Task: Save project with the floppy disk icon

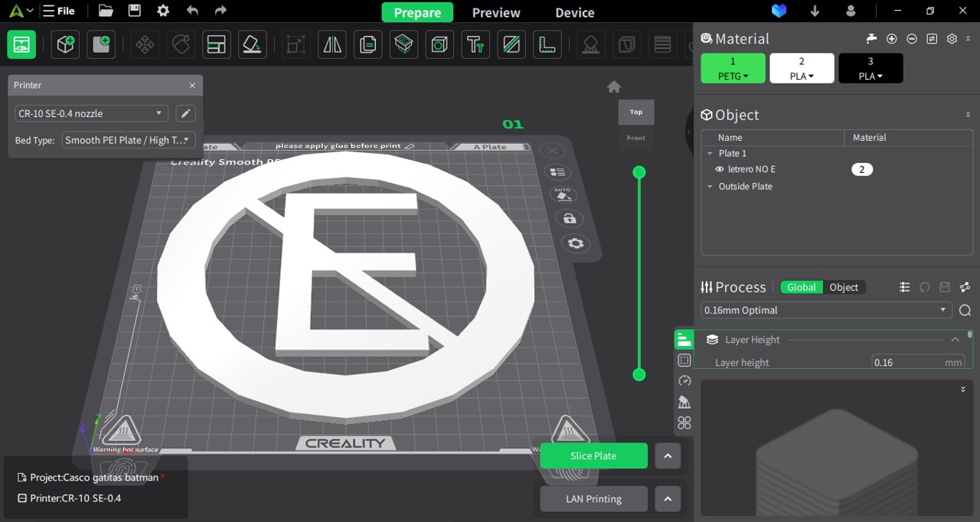Action: pos(134,11)
